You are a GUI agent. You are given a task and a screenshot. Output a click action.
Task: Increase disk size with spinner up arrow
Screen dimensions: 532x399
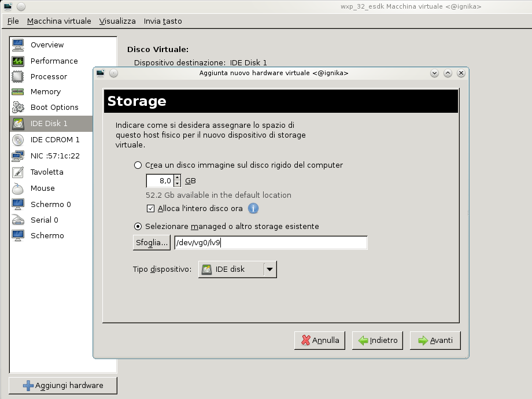pyautogui.click(x=178, y=178)
